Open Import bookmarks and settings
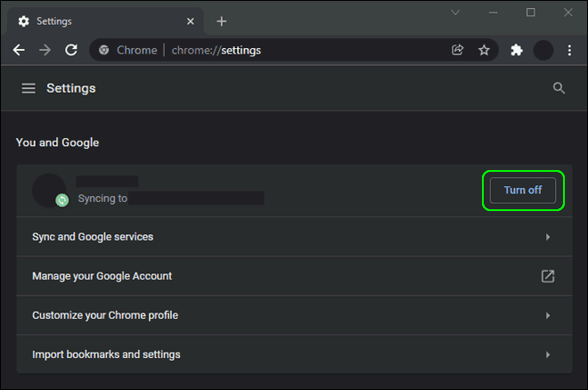Screen dimensions: 588x390 click(x=294, y=354)
